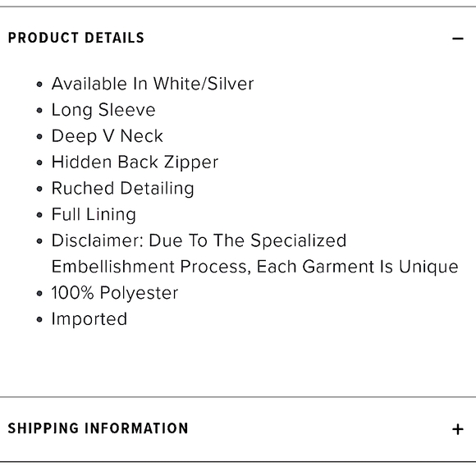This screenshot has height=476, width=476.
Task: Click the bullet beside Disclaimer text
Action: (39, 241)
